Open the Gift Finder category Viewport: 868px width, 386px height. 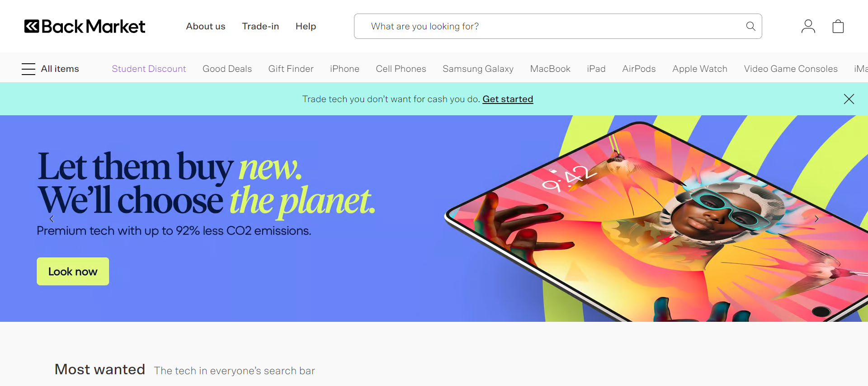[x=291, y=69]
